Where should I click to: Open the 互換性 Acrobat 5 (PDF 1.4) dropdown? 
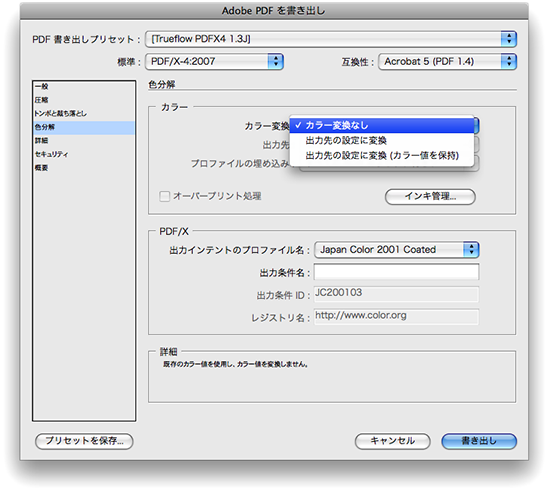coord(448,61)
